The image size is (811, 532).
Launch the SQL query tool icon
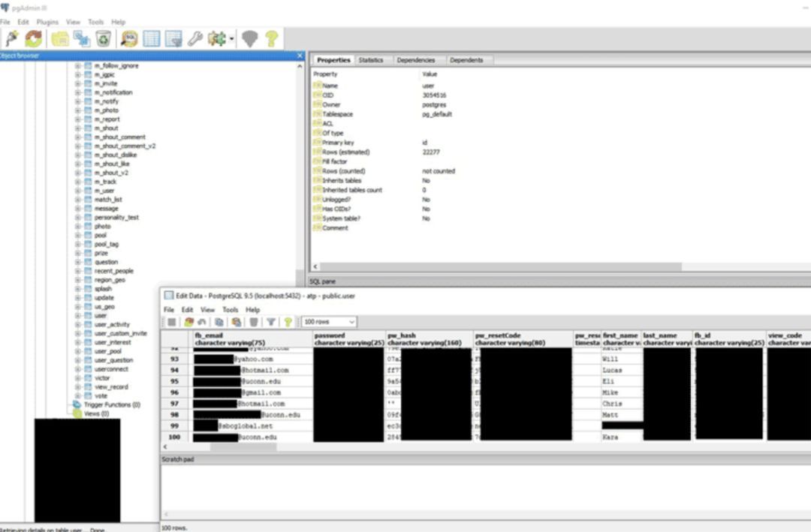point(129,39)
